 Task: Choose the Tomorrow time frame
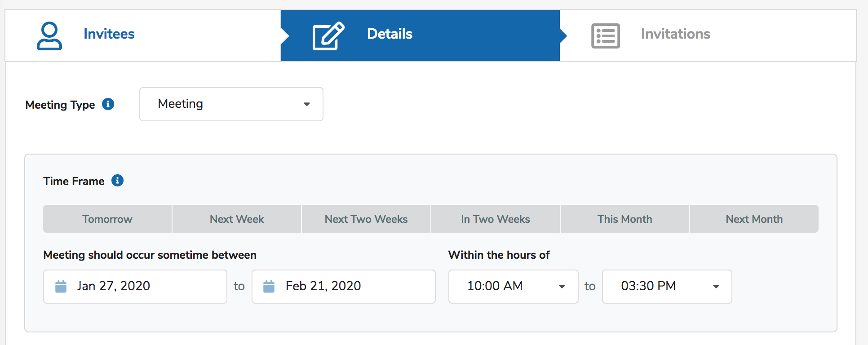(x=107, y=219)
